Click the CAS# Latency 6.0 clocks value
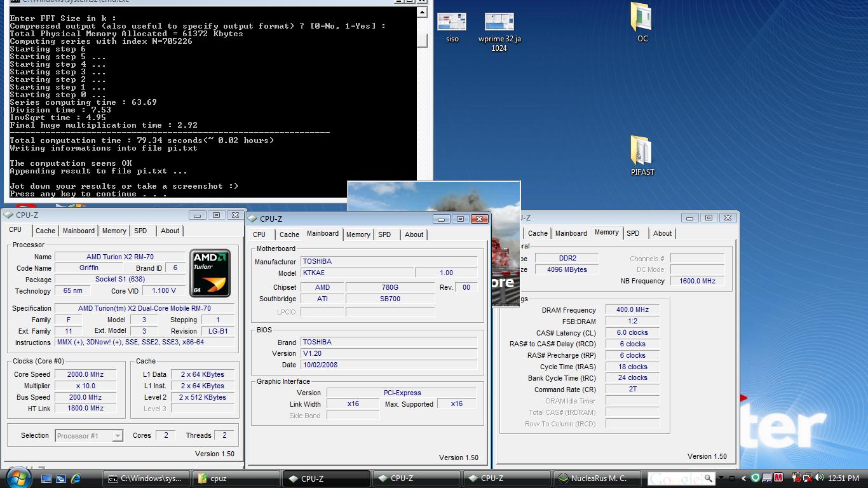Viewport: 868px width, 488px height. [632, 333]
